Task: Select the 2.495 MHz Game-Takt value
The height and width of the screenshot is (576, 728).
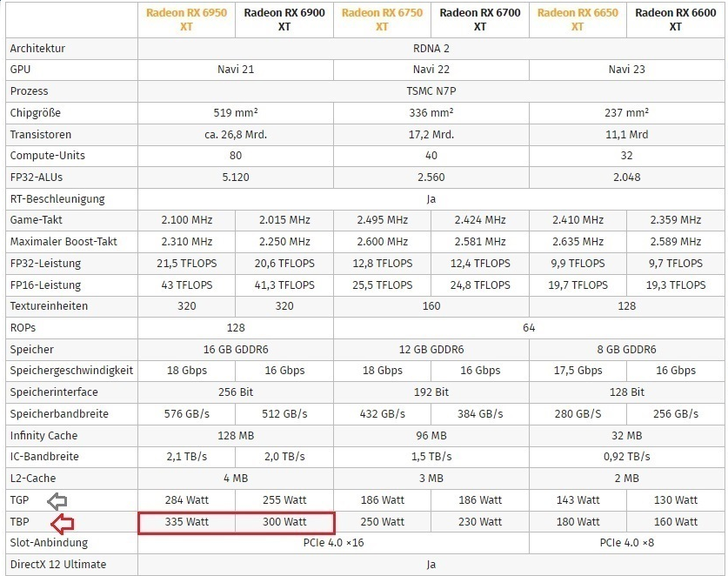Action: 382,220
